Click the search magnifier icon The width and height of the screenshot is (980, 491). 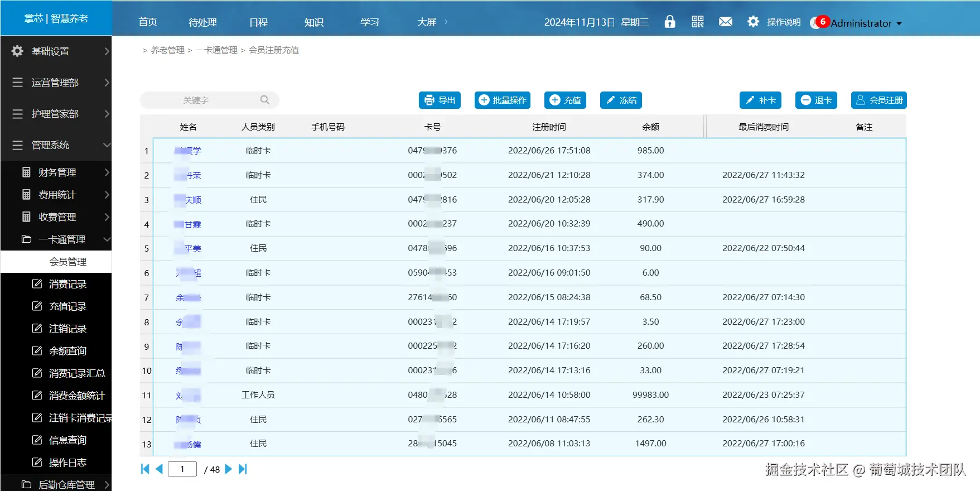[265, 100]
